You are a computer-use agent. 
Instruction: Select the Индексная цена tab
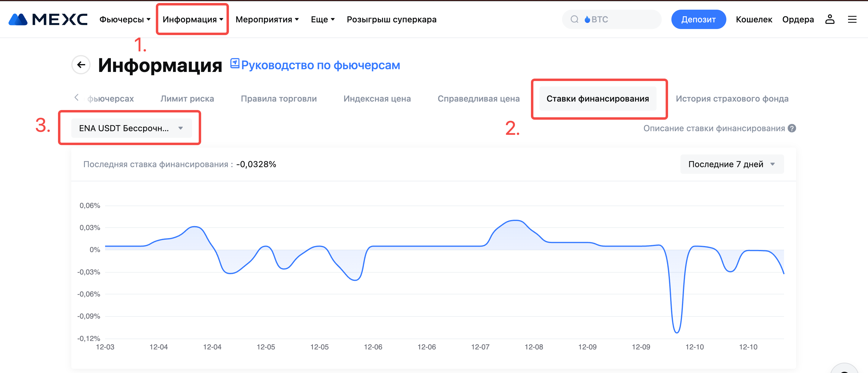(377, 99)
